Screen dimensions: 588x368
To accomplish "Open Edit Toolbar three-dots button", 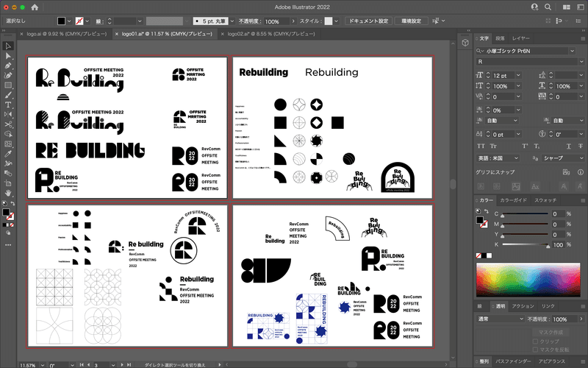I will tap(8, 245).
